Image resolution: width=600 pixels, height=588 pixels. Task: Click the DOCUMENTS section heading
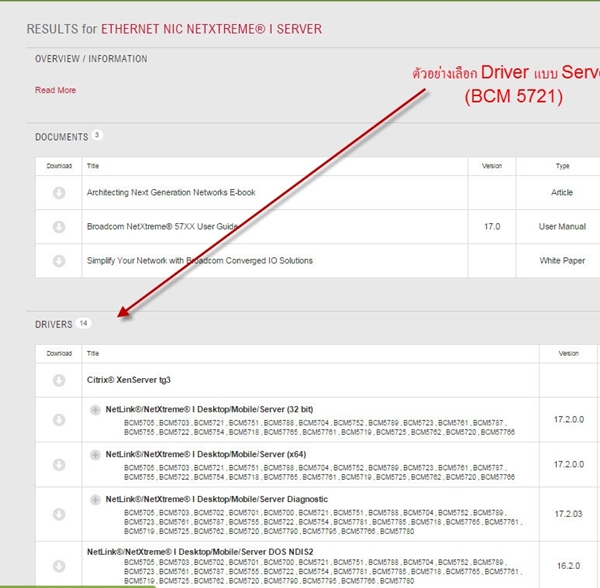click(62, 137)
